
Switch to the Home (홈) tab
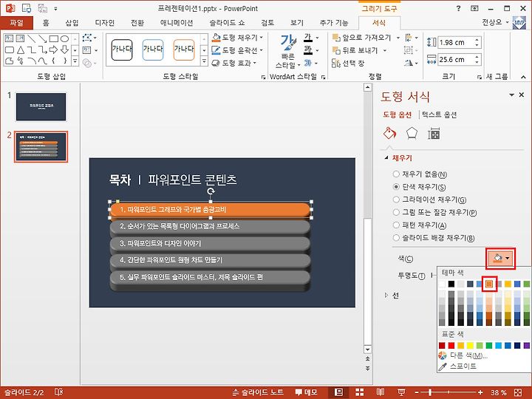(x=46, y=23)
